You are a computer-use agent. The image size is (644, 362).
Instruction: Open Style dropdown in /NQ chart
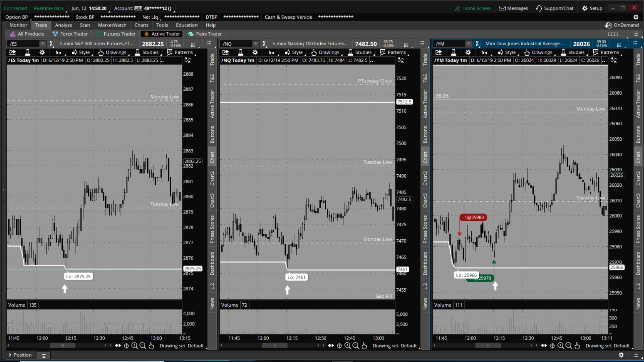(x=294, y=52)
